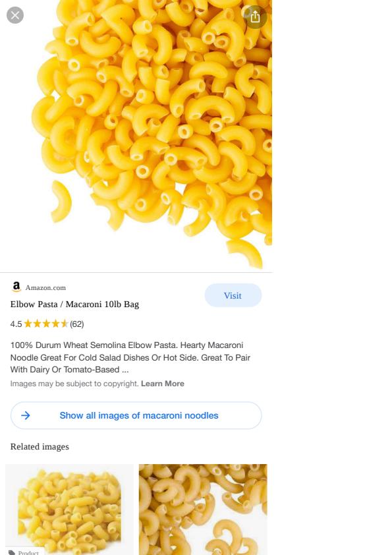This screenshot has height=555, width=392.
Task: Click the Product label on left thumbnail
Action: click(28, 552)
